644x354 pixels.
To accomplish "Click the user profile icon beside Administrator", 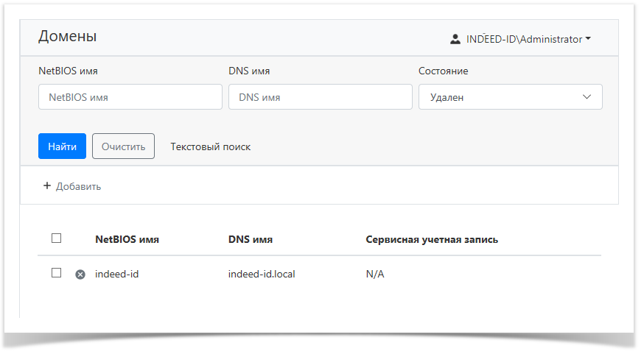I will click(x=455, y=39).
